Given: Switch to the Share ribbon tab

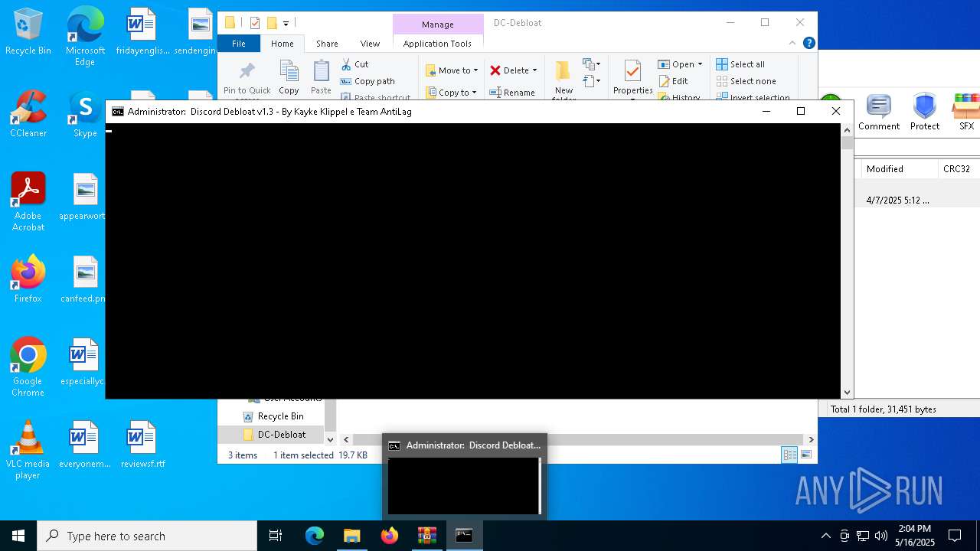Looking at the screenshot, I should pyautogui.click(x=327, y=44).
